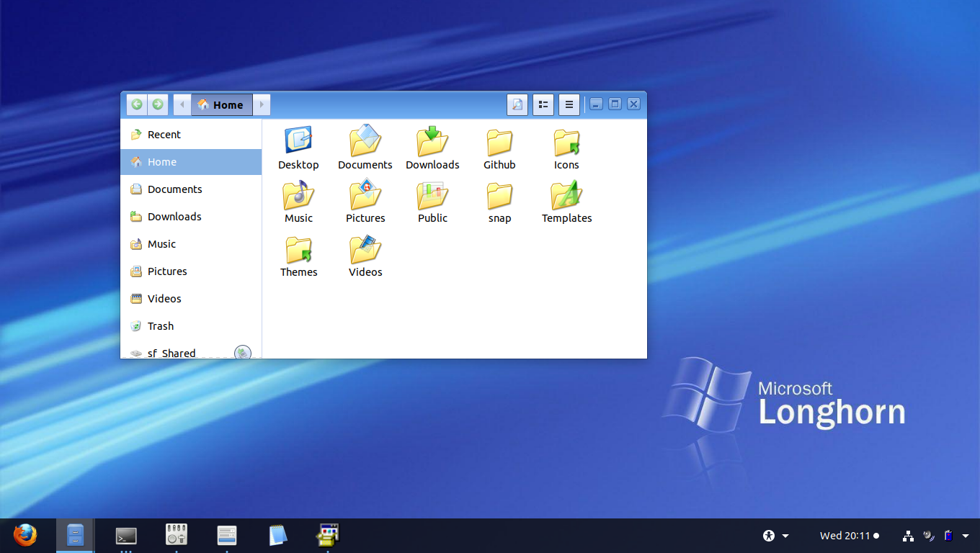Click the battery tray icon
980x553 pixels.
pos(949,536)
